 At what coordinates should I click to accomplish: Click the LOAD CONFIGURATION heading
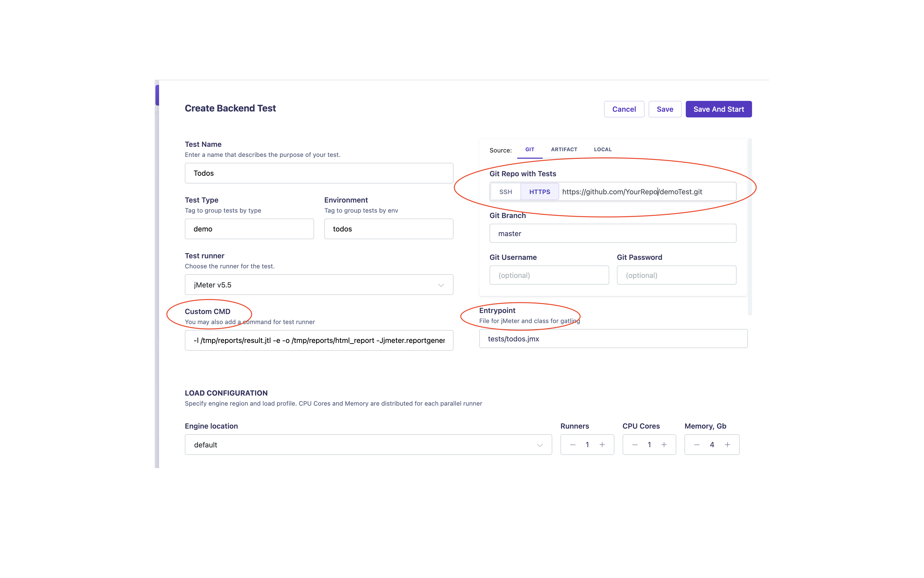(226, 393)
